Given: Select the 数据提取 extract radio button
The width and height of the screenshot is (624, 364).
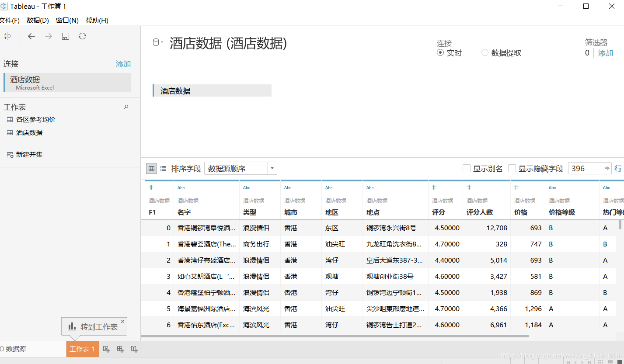Looking at the screenshot, I should coord(485,53).
